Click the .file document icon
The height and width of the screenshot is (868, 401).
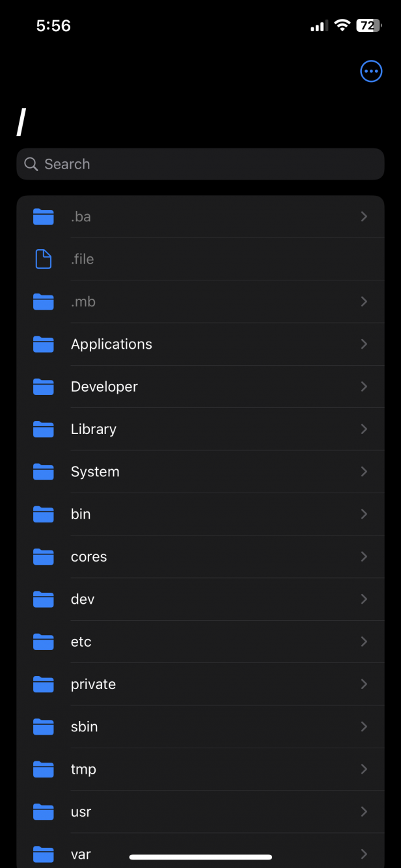tap(43, 259)
